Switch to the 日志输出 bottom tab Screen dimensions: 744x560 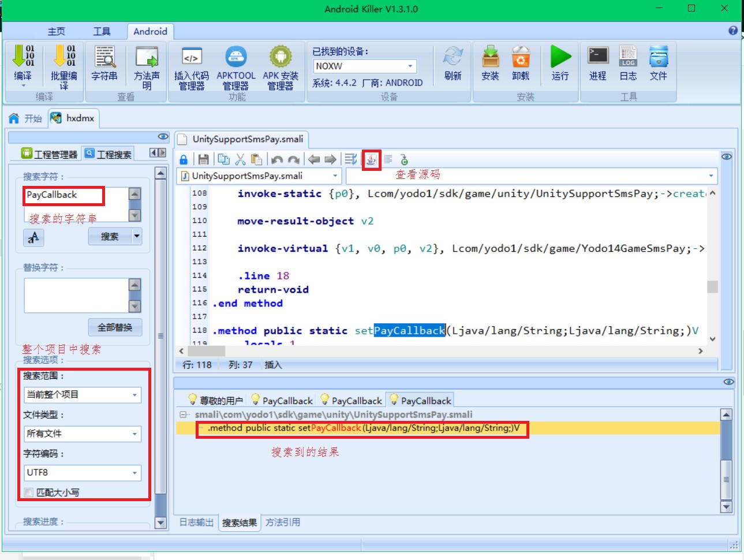click(196, 522)
